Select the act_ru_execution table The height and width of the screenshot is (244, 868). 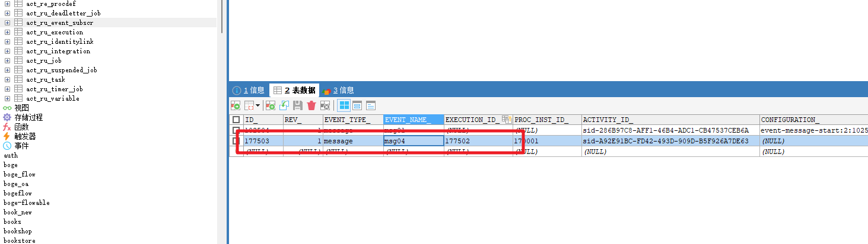pos(55,32)
